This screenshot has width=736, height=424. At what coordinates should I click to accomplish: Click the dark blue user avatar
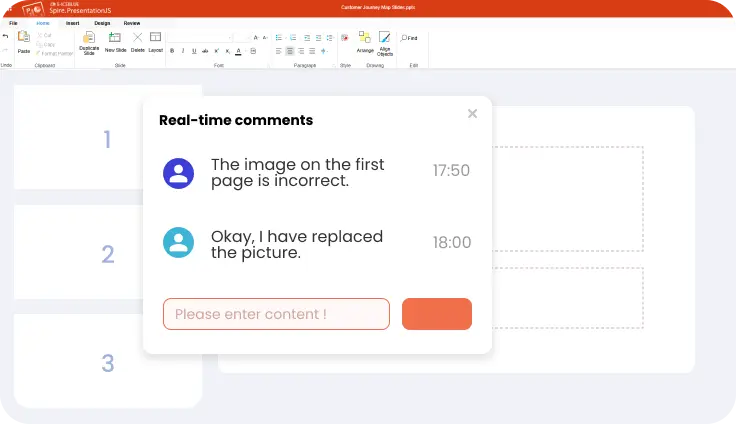click(178, 173)
